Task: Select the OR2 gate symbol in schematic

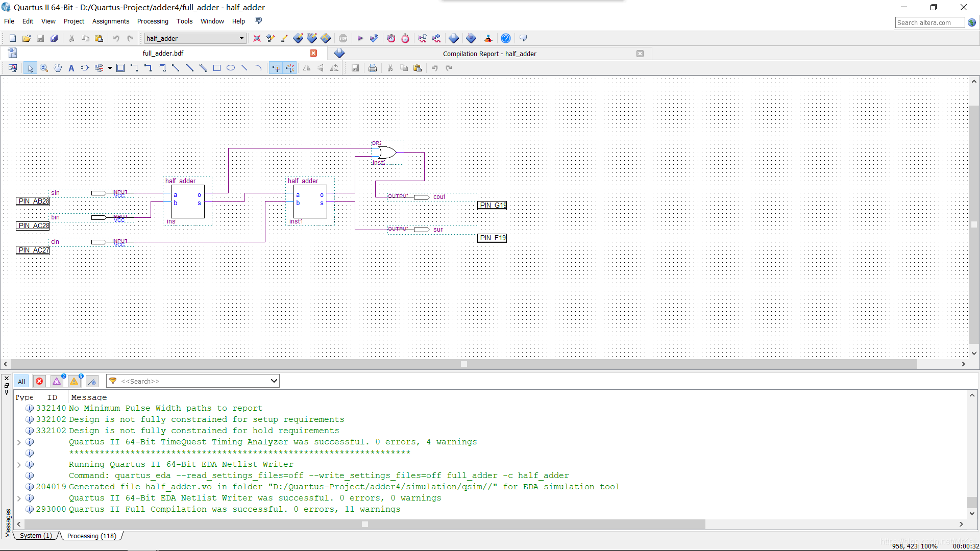Action: (387, 153)
